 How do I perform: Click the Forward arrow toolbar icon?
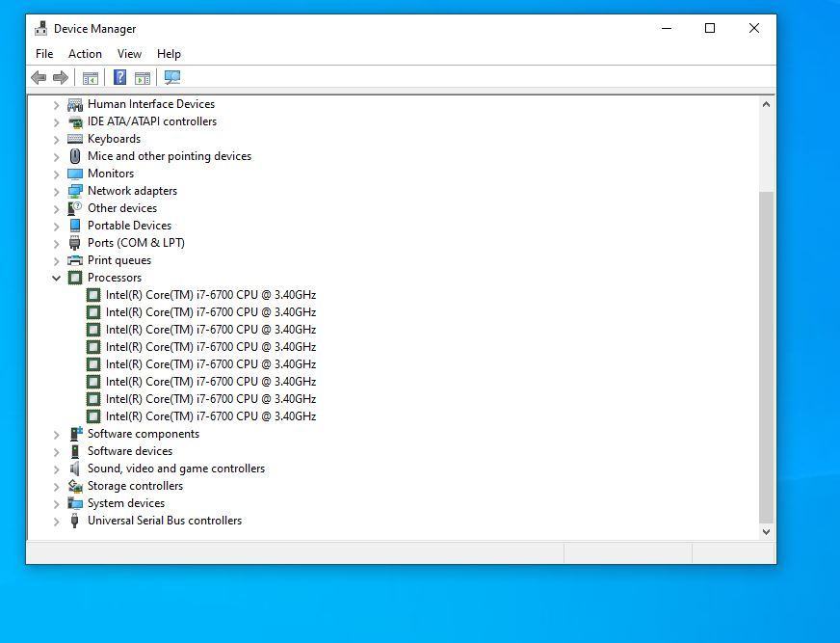pyautogui.click(x=61, y=78)
